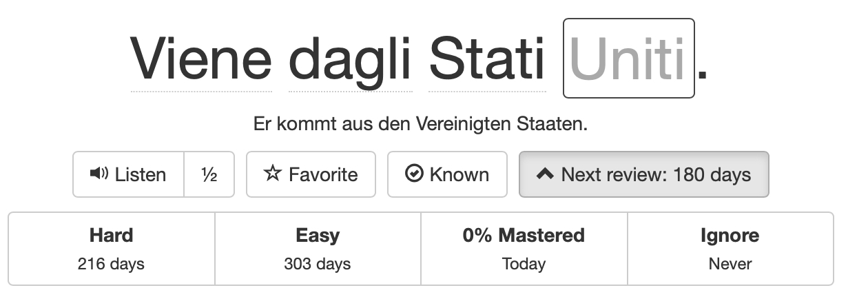
Task: Toggle Favorite for this sentence
Action: point(311,174)
